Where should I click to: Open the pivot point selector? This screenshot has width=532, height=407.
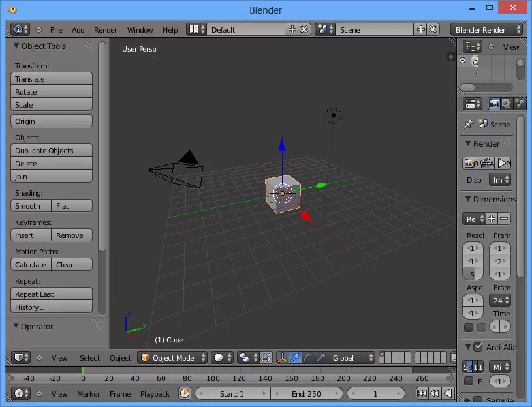coord(249,357)
